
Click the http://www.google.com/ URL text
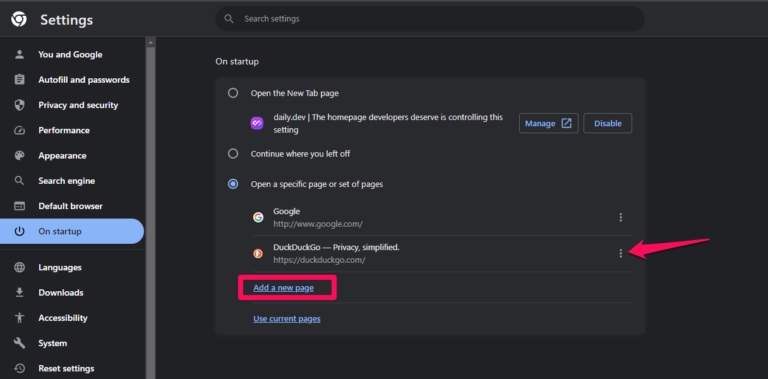pos(318,224)
